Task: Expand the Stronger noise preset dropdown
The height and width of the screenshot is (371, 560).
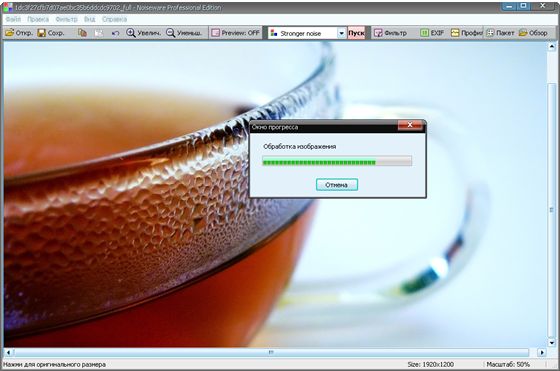Action: pyautogui.click(x=341, y=33)
